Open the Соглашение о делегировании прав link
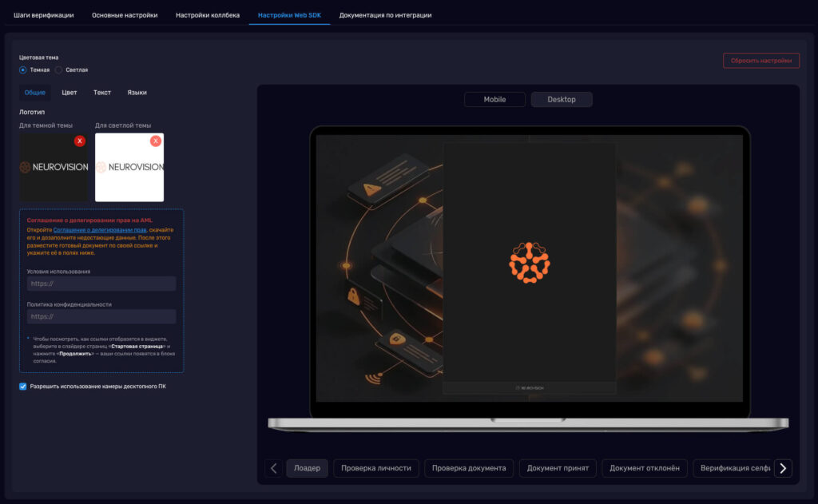The height and width of the screenshot is (504, 818). coord(100,230)
